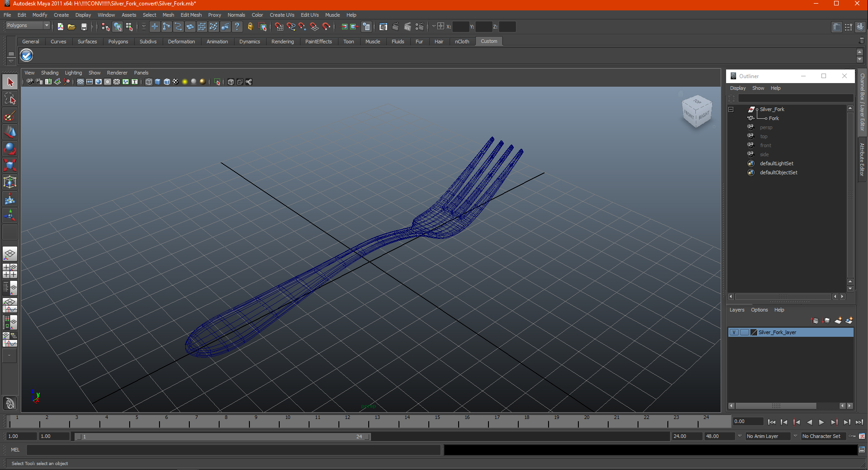
Task: Click the timeline range slider bar
Action: coord(223,437)
